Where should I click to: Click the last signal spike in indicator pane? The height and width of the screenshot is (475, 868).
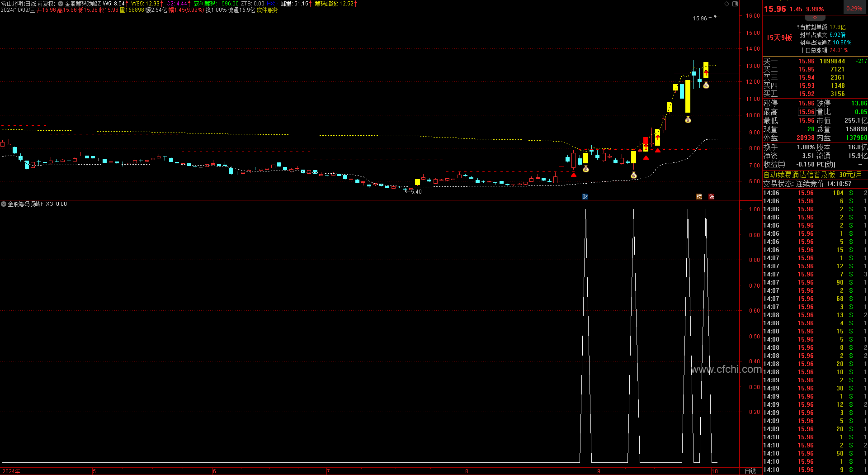(706, 336)
